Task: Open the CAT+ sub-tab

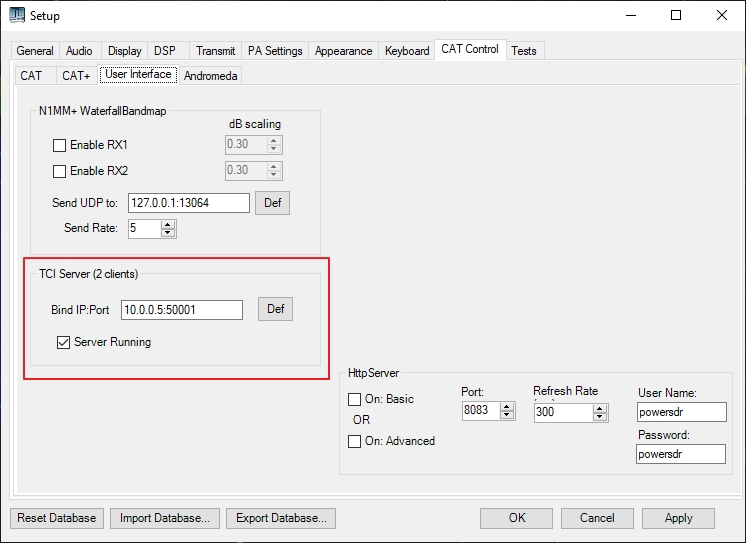Action: pyautogui.click(x=75, y=75)
